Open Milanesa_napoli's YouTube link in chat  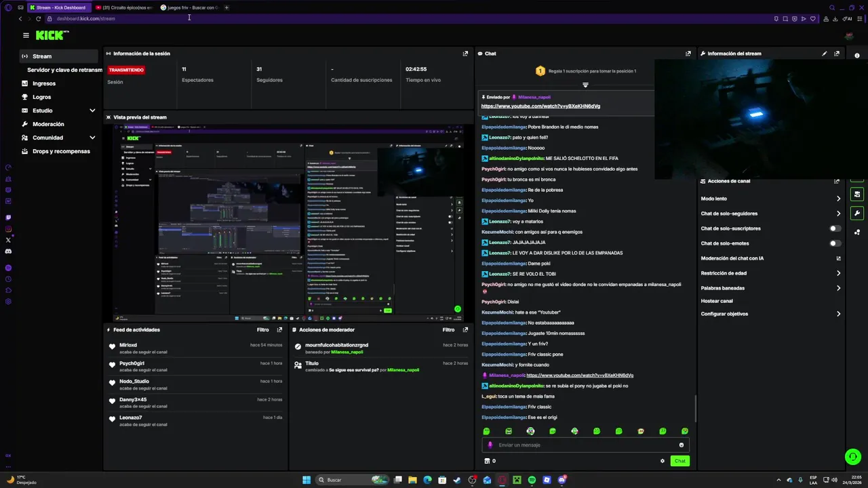click(580, 375)
